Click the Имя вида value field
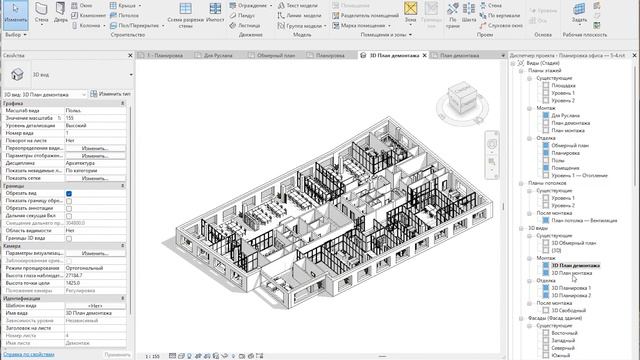 (95, 313)
